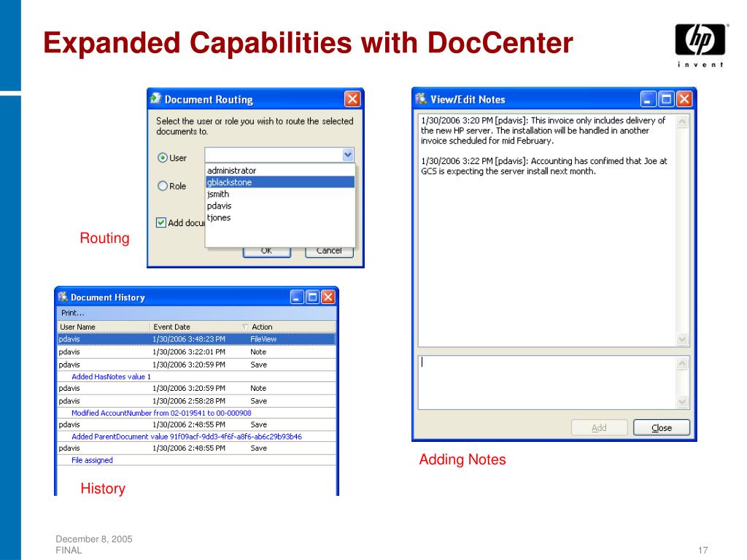Click 'Added HasNotes value 1' detail line
747x560 pixels.
click(111, 377)
